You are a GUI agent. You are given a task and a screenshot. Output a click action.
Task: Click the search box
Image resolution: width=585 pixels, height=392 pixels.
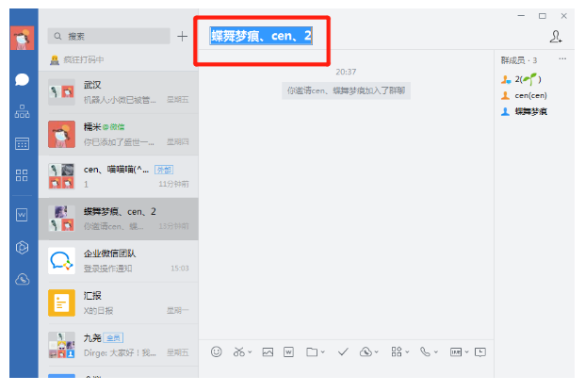pyautogui.click(x=108, y=36)
